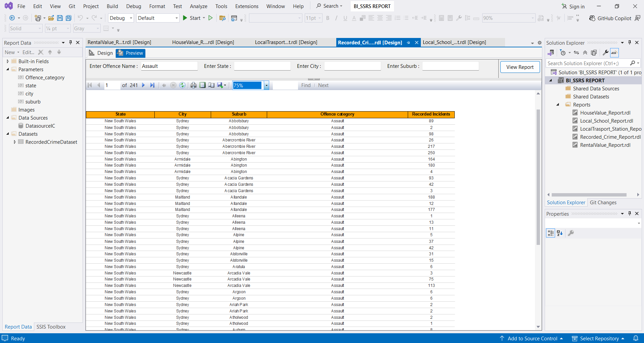The image size is (644, 343).
Task: Refresh the report preview
Action: point(182,85)
